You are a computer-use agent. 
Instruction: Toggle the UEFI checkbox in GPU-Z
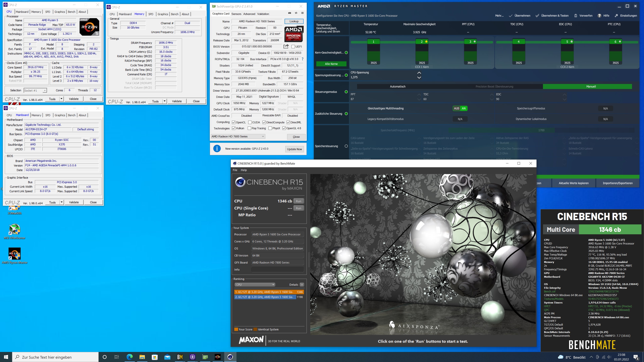pyautogui.click(x=293, y=46)
